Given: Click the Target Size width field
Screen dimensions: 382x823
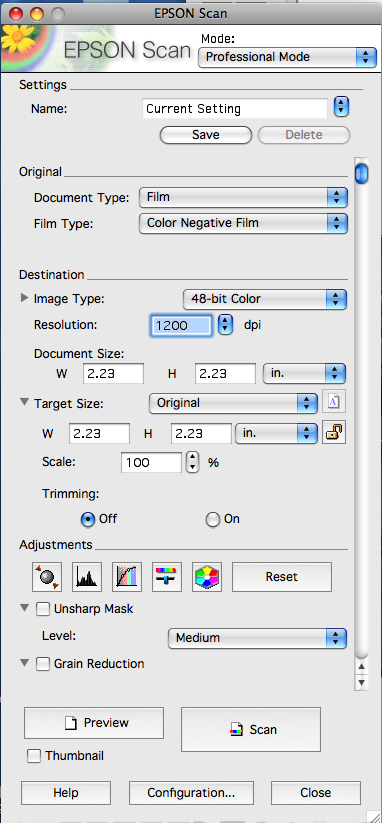Looking at the screenshot, I should tap(99, 434).
